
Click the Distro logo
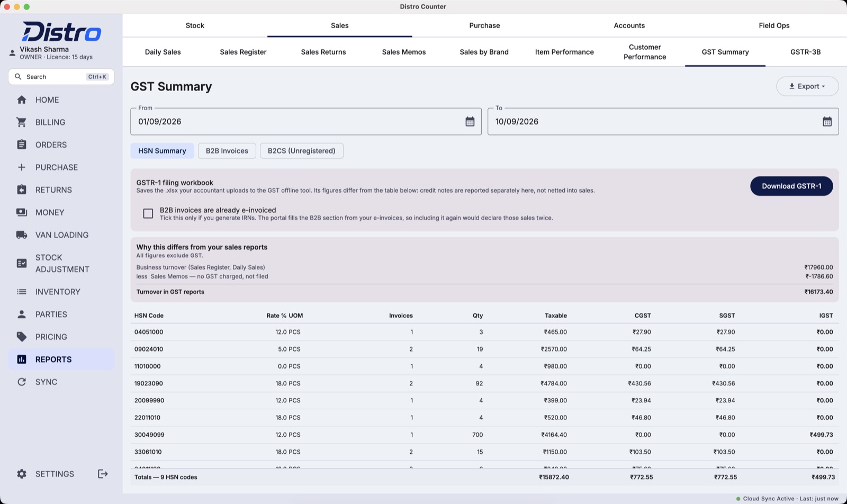[x=61, y=32]
